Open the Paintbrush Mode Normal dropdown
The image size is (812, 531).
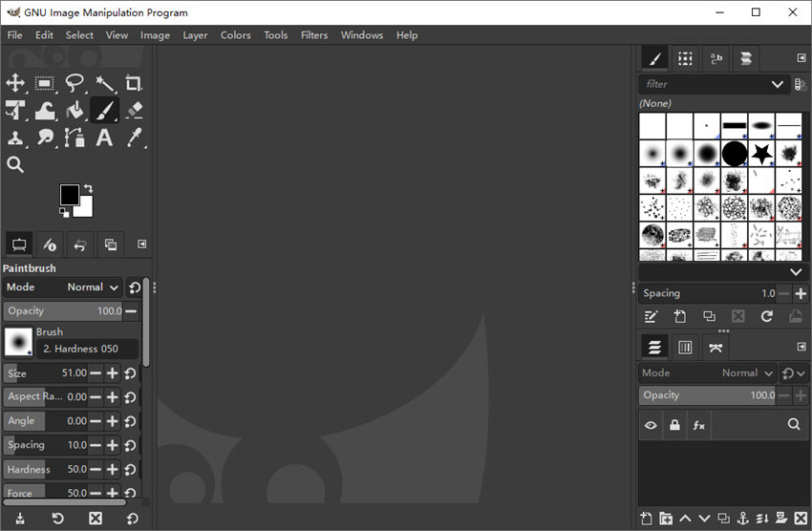point(63,287)
